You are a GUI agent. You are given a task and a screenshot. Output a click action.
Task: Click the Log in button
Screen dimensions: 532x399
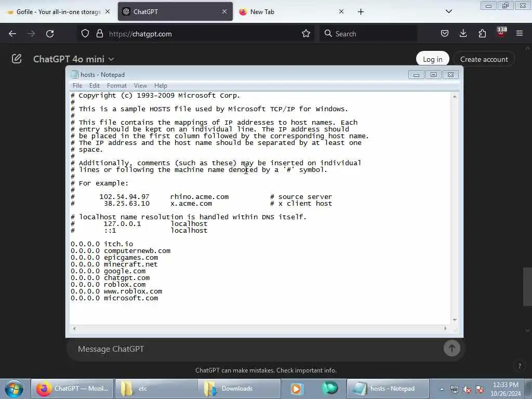click(433, 59)
